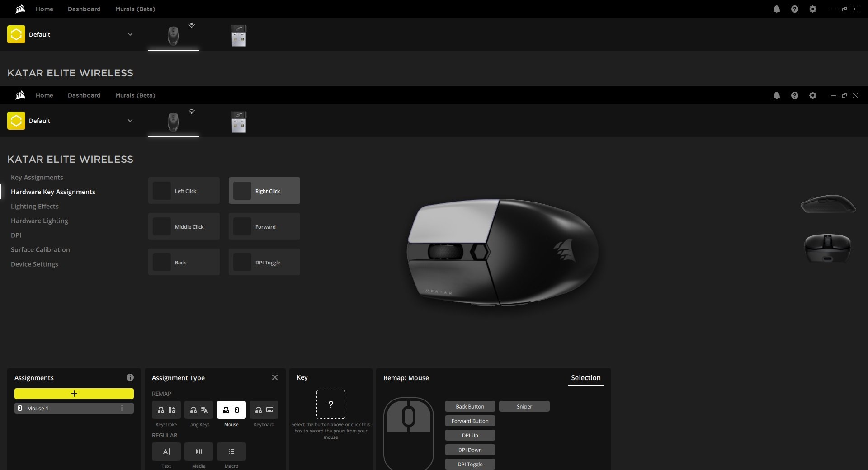Viewport: 868px width, 470px height.
Task: Expand the Default profile dropdown in the background window
Action: [130, 34]
